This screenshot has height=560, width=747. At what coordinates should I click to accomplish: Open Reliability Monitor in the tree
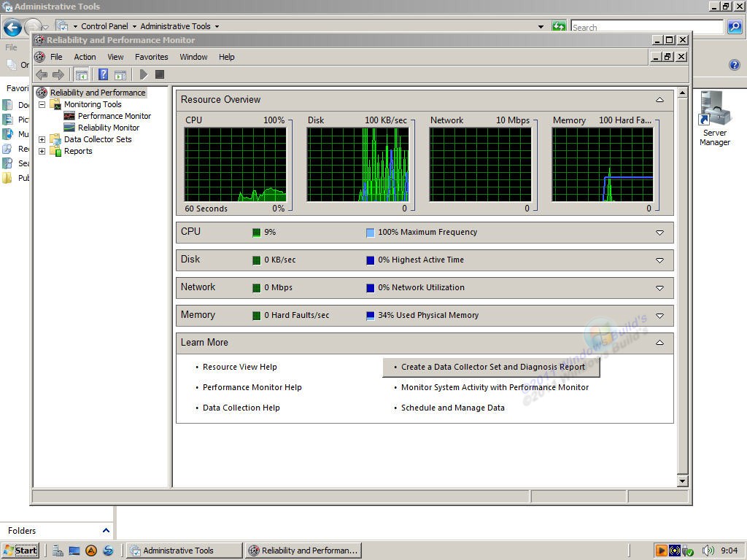coord(109,128)
